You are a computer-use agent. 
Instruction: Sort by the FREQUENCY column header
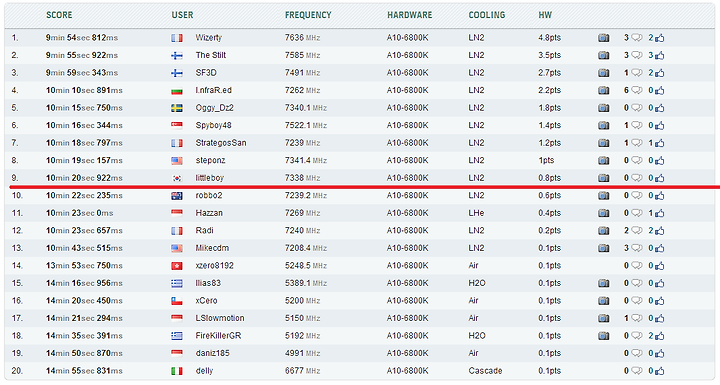pos(308,15)
